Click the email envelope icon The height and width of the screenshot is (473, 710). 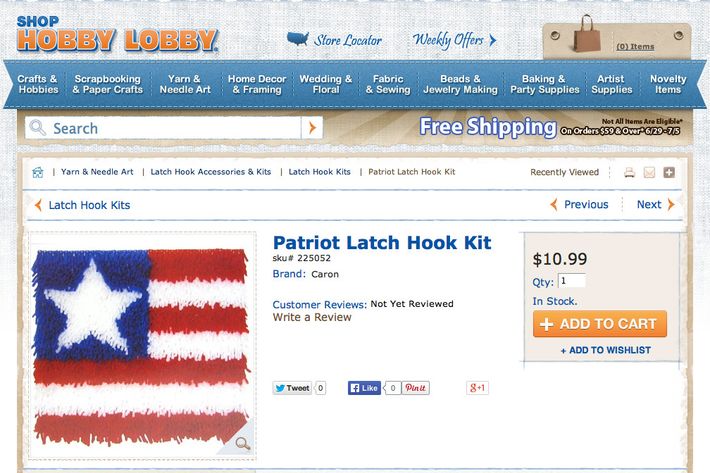649,172
